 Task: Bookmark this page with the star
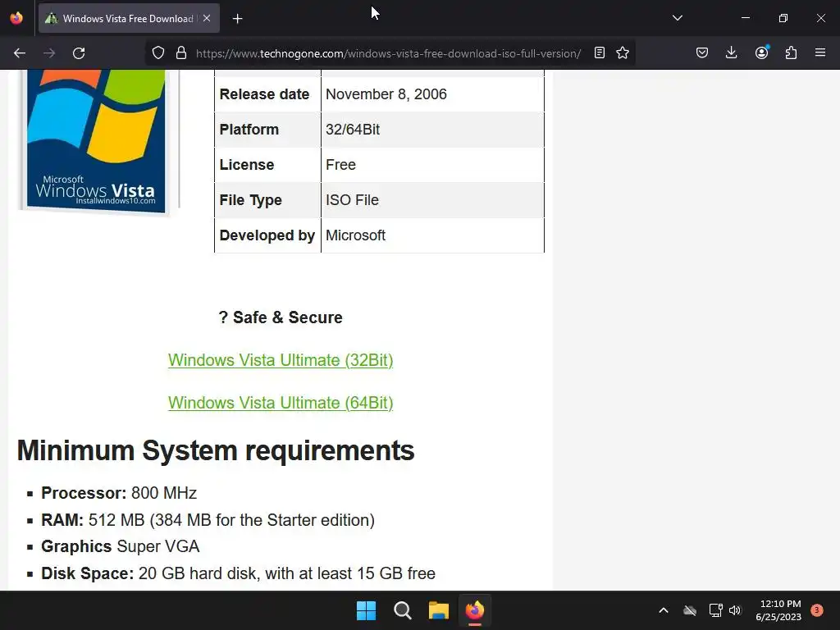tap(623, 53)
